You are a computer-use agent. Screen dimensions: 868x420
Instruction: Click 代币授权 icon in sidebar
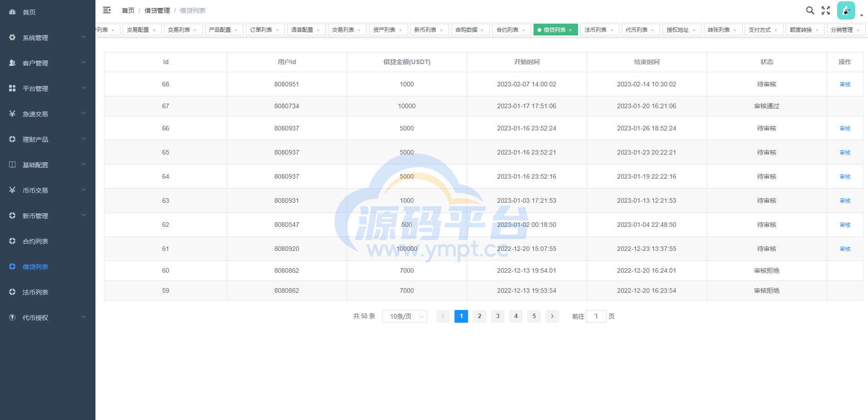point(12,318)
